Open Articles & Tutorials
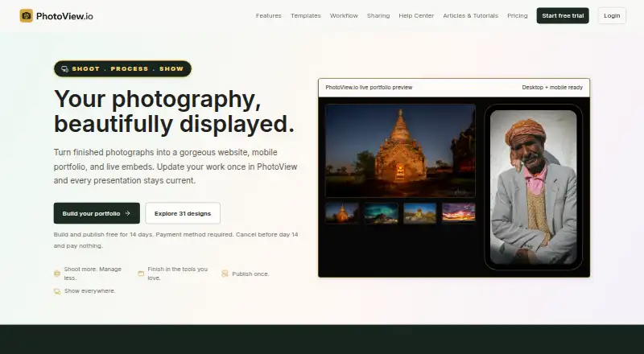 470,15
